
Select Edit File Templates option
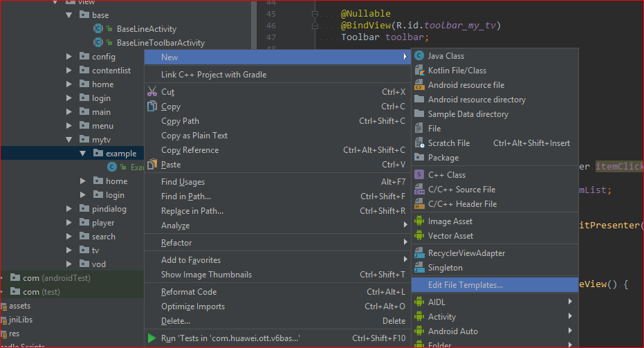[466, 284]
